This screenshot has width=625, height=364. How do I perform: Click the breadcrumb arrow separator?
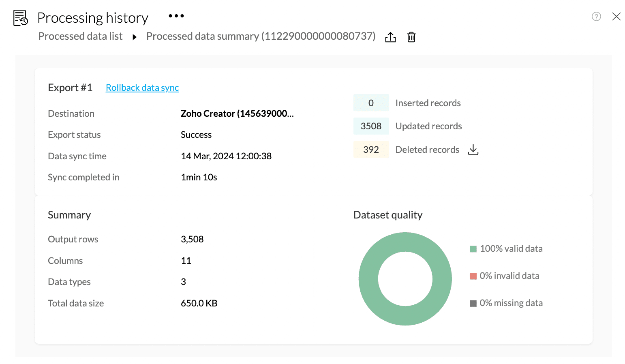click(x=135, y=37)
